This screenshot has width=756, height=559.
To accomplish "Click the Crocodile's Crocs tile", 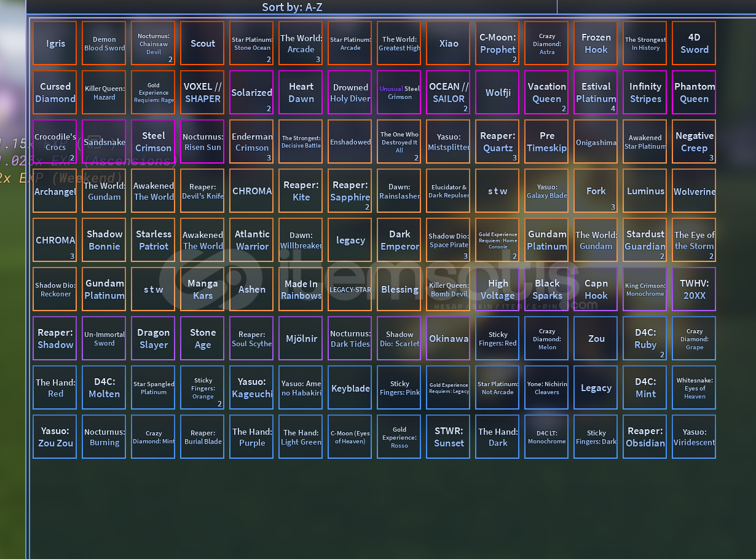I will point(55,142).
